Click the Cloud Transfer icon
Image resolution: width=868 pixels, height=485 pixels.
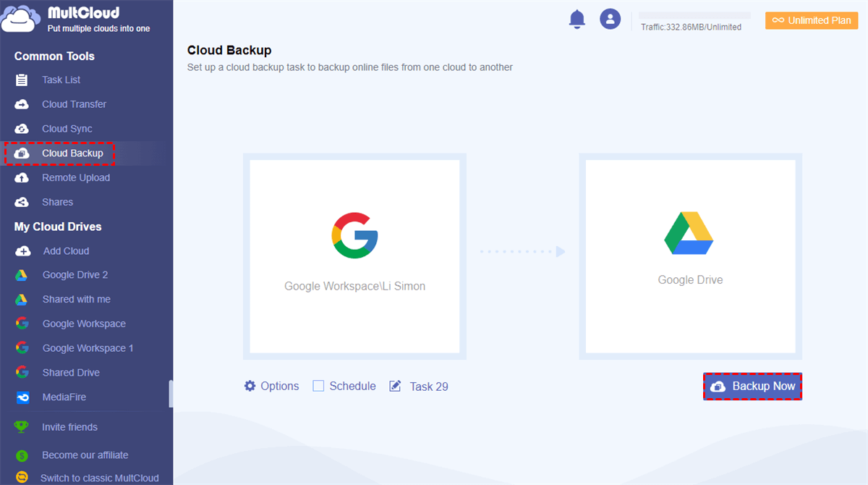click(22, 104)
